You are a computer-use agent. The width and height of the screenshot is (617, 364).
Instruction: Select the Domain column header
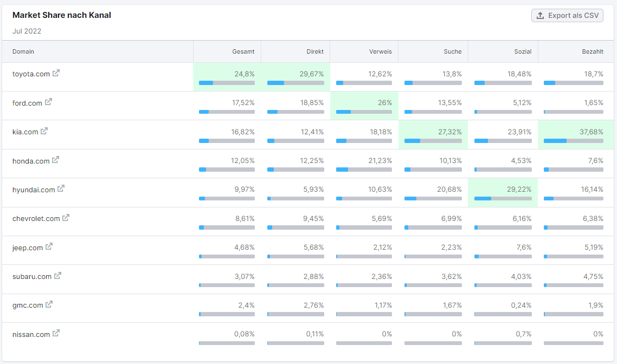(22, 51)
